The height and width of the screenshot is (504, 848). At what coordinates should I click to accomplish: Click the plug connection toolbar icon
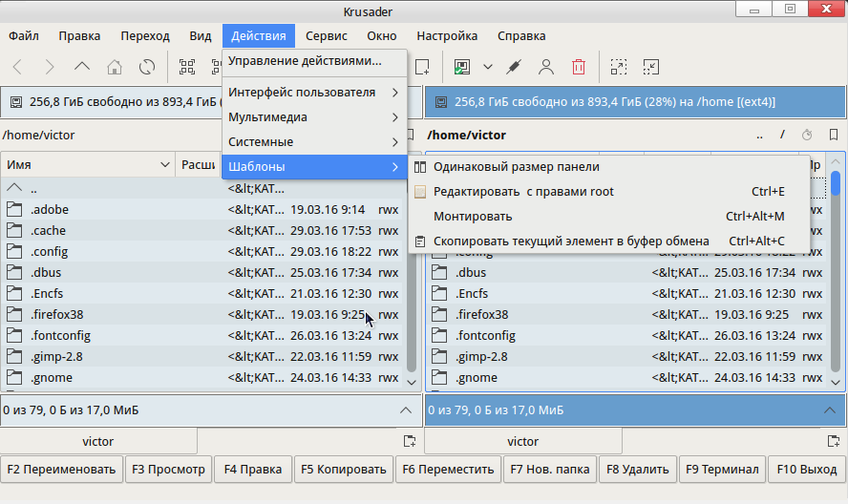pos(514,67)
